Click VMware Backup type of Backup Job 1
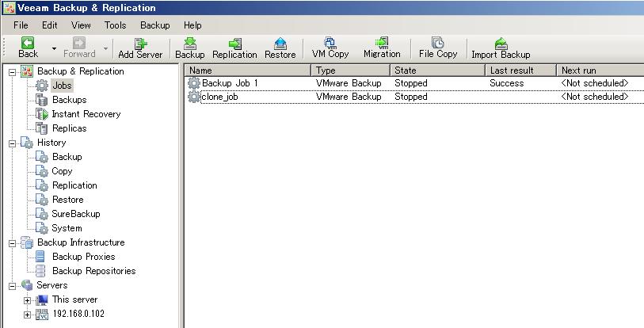The width and height of the screenshot is (644, 328). [349, 83]
